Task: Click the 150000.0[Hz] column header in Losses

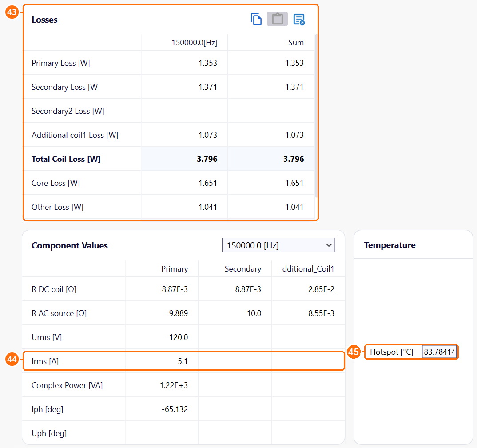Action: tap(195, 43)
